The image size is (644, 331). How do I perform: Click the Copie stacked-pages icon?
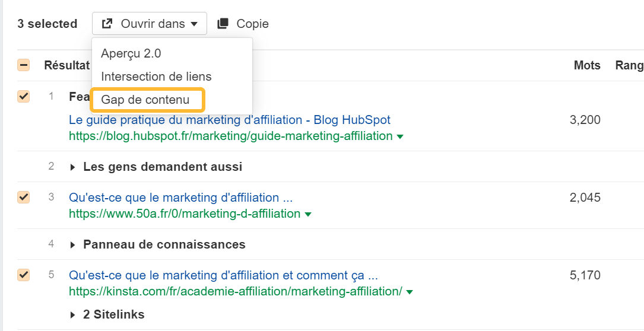[x=223, y=24]
